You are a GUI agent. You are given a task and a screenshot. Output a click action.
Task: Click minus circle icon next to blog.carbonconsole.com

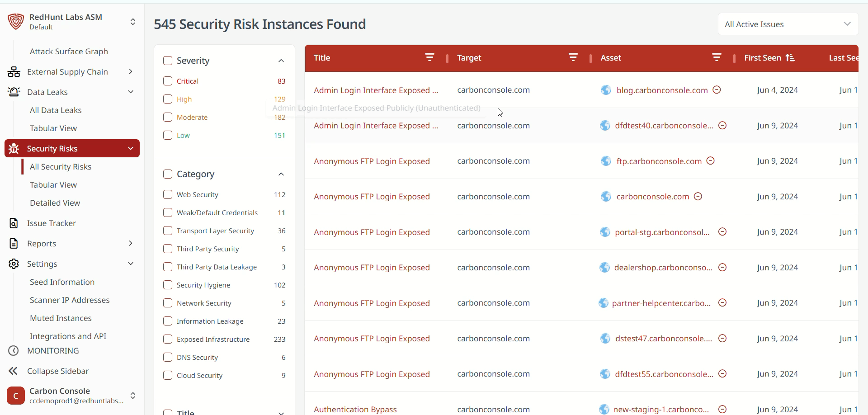[717, 90]
